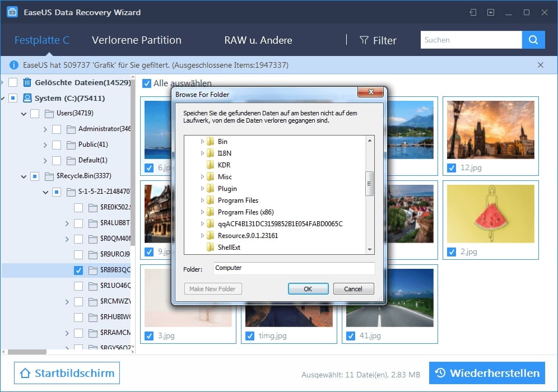Select the Program Files folder icon
This screenshot has height=392, width=558.
click(x=211, y=200)
